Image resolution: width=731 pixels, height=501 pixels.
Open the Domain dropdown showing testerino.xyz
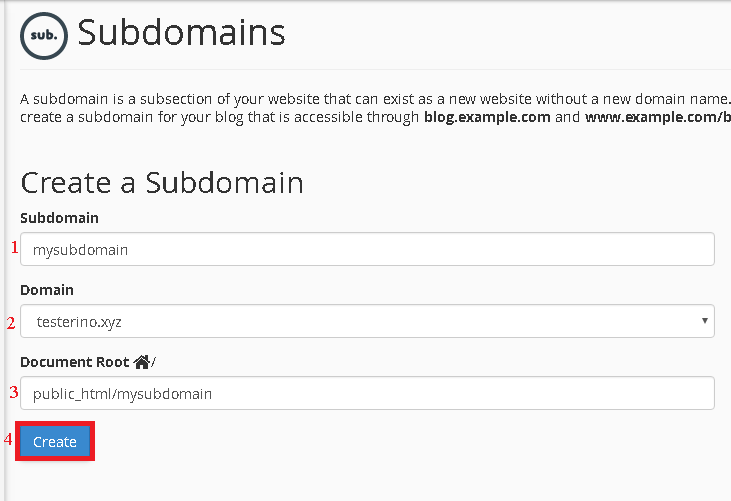367,321
